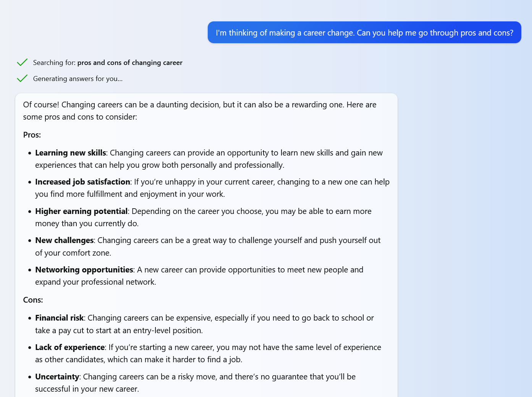Click the "Cons:" heading in the answer
Screen dimensions: 532x397
(33, 300)
